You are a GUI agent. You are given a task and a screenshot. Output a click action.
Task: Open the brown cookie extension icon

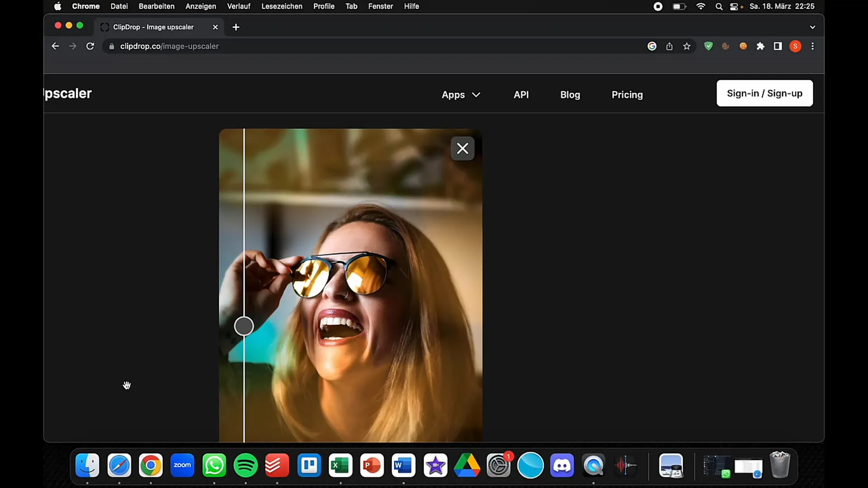726,46
